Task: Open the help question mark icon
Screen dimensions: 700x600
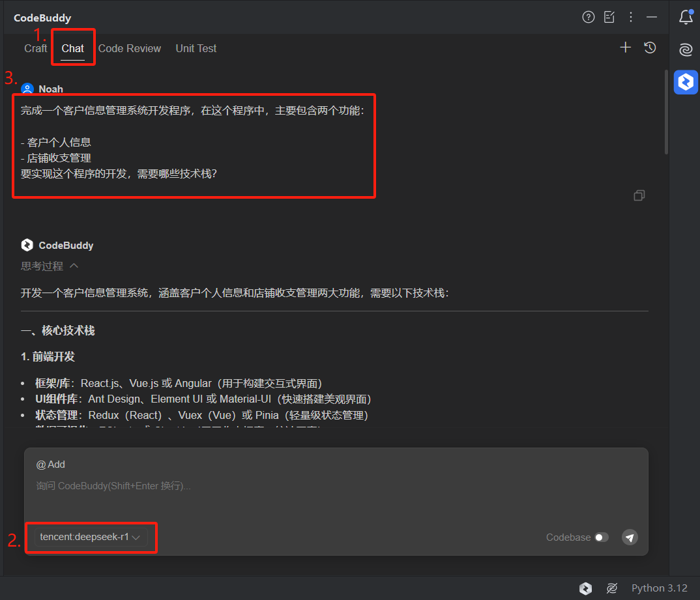Action: pos(589,17)
